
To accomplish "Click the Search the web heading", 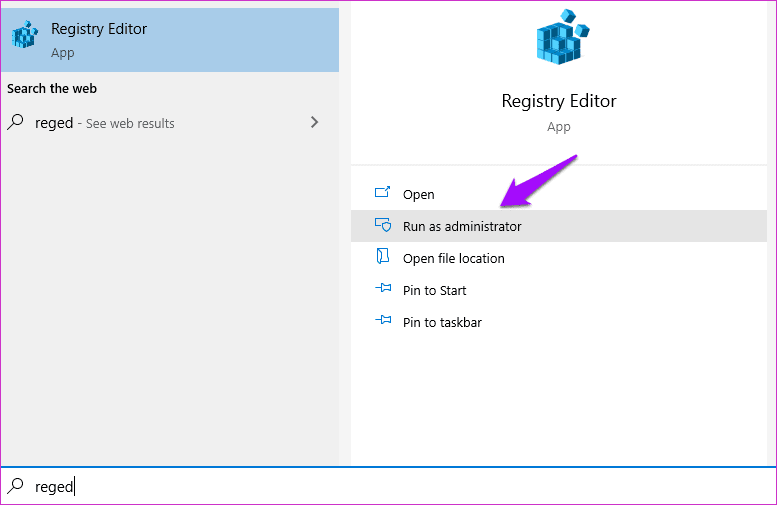I will pos(52,89).
